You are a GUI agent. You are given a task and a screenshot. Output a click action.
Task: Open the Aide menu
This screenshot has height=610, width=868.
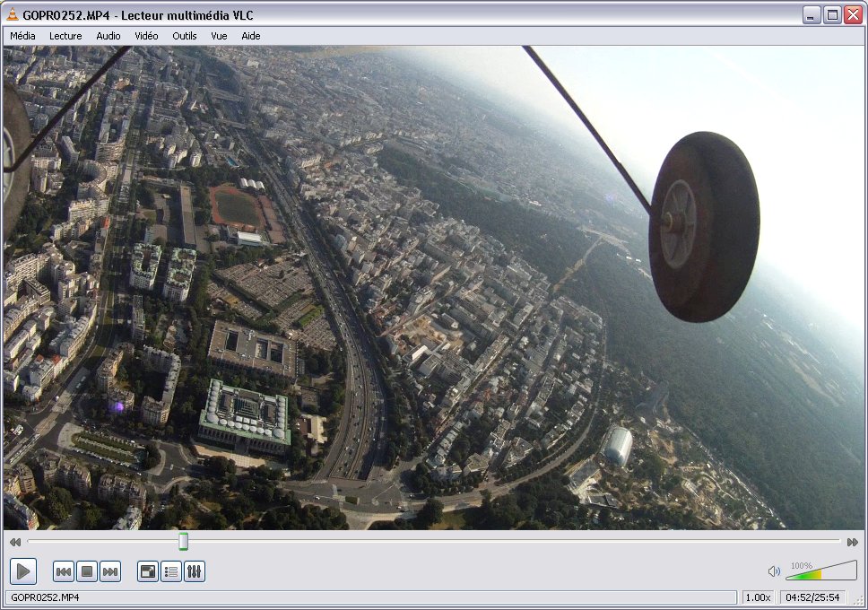(x=251, y=36)
